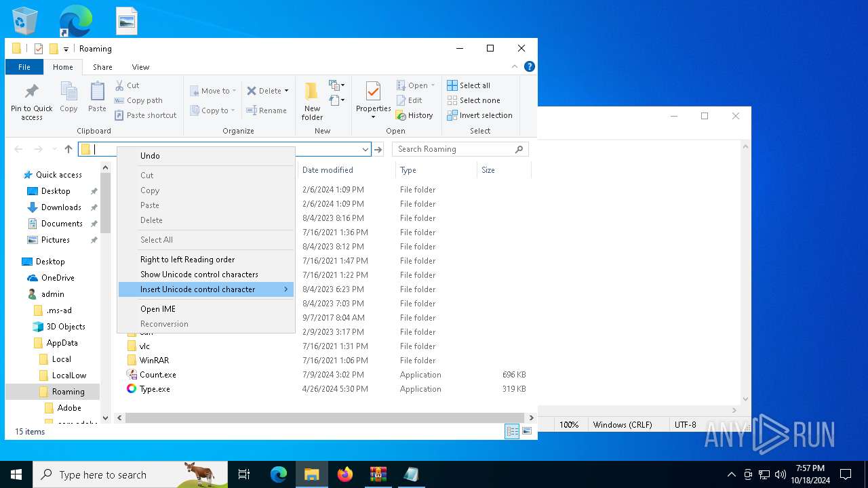Open History in the ribbon
868x488 pixels.
pos(414,115)
